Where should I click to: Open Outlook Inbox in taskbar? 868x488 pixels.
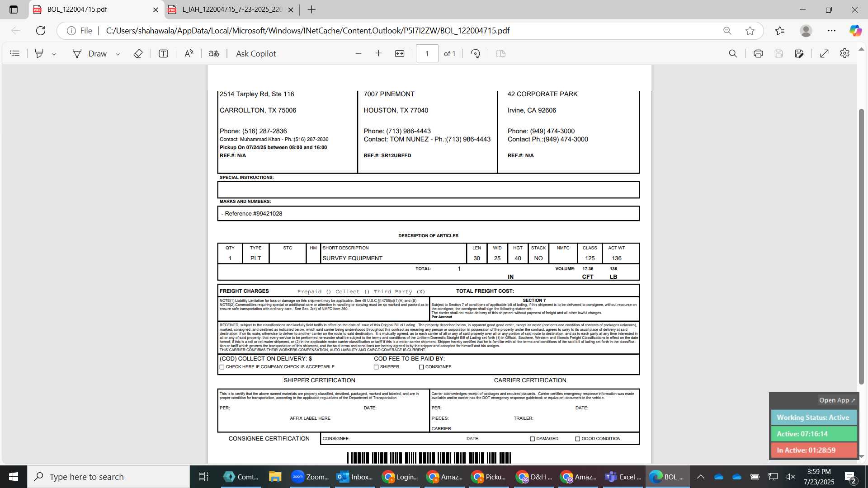(x=355, y=477)
